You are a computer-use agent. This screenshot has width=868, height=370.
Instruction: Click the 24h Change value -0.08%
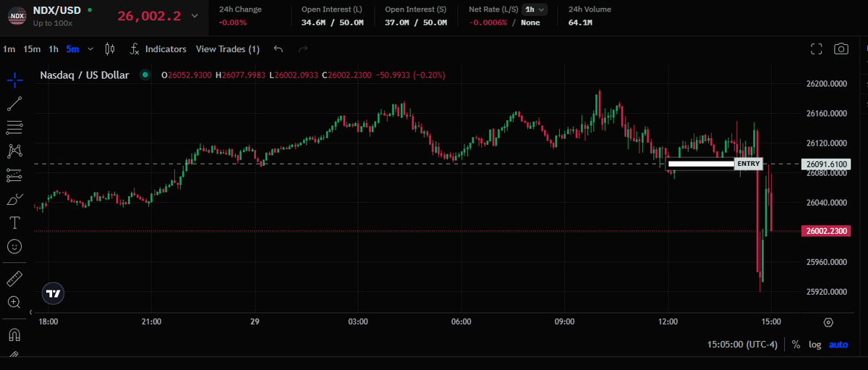pyautogui.click(x=232, y=22)
